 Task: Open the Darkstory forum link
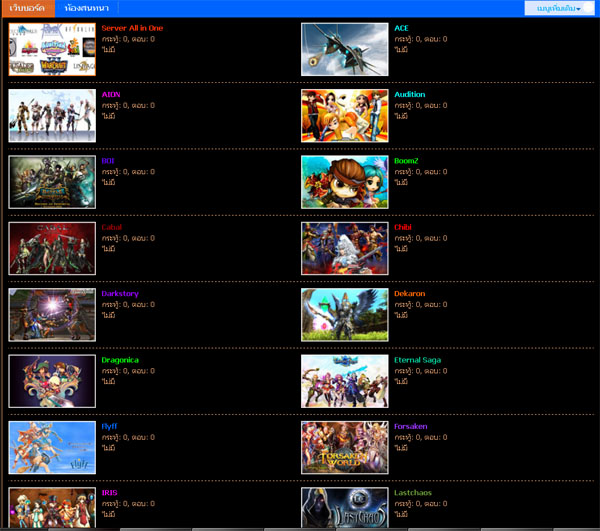coord(120,294)
